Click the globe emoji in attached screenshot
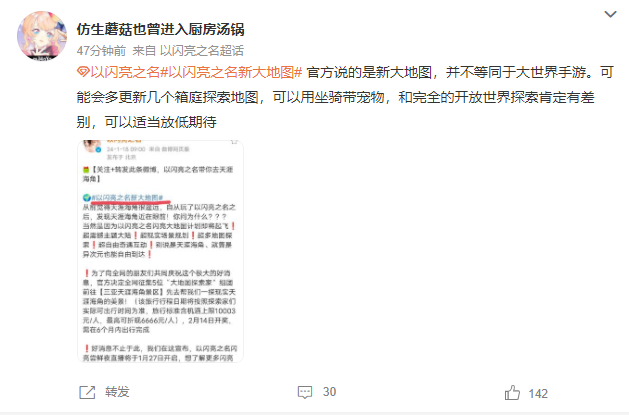 coord(87,198)
